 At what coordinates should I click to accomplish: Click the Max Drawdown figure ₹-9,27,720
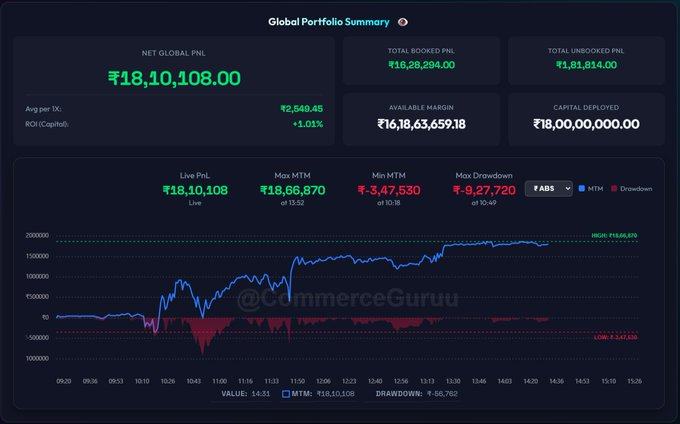point(484,190)
